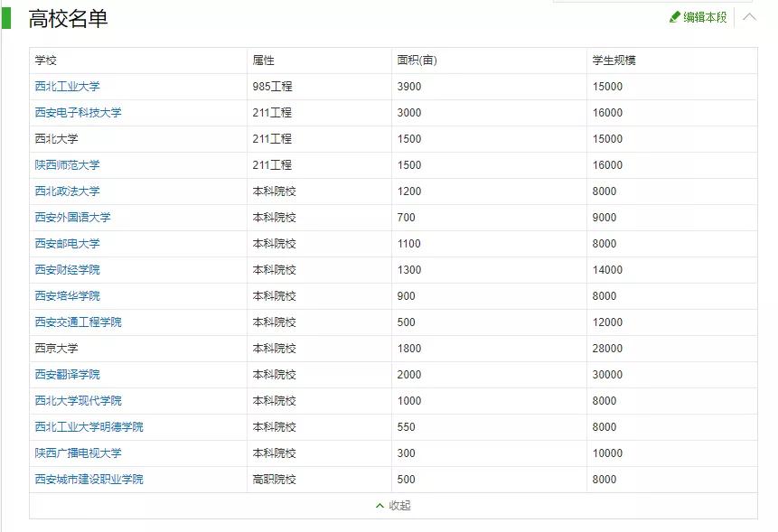Click the student count 30000
The image size is (778, 532).
[607, 374]
